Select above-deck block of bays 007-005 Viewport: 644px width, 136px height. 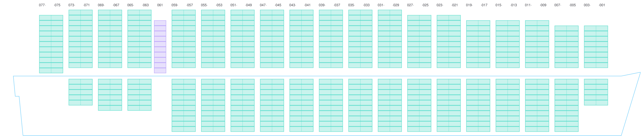tap(567, 47)
